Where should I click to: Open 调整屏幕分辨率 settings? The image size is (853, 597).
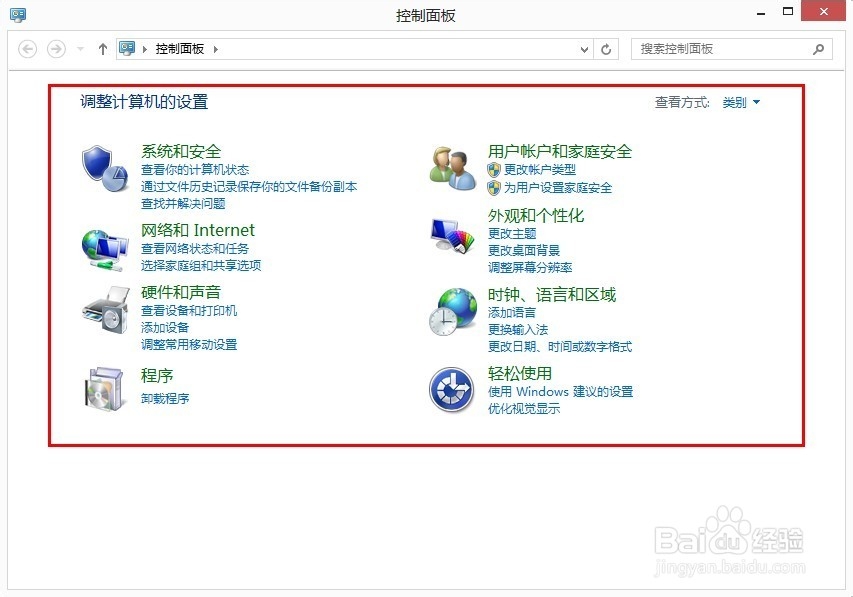(531, 267)
